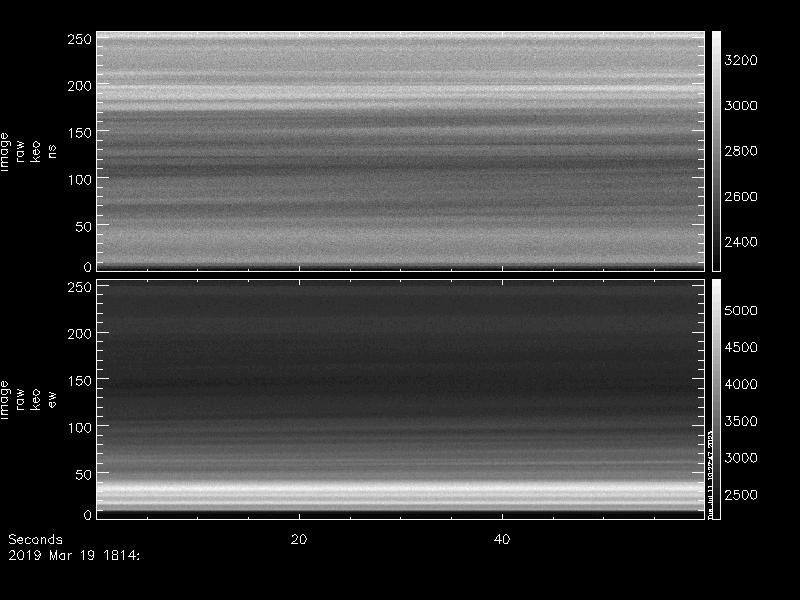Select the 3200 label on upper colorbar
This screenshot has height=600, width=800.
741,60
